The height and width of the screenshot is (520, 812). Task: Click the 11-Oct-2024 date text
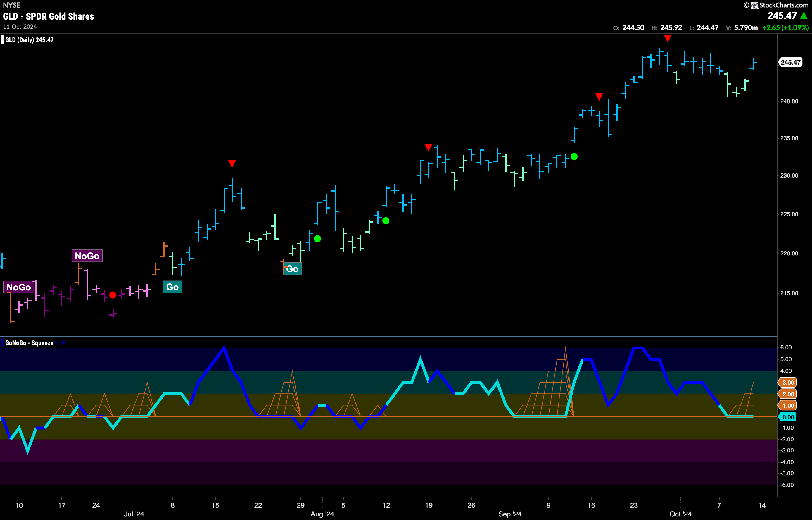click(20, 26)
